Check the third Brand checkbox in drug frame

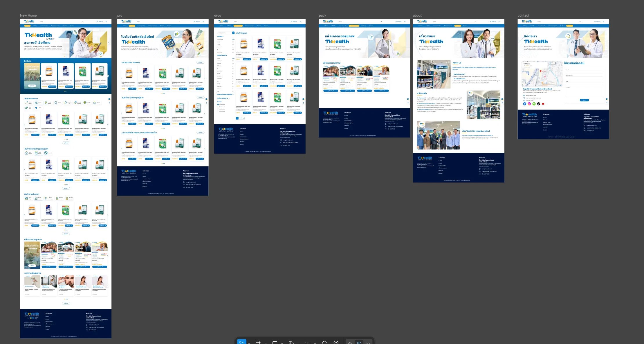click(218, 109)
